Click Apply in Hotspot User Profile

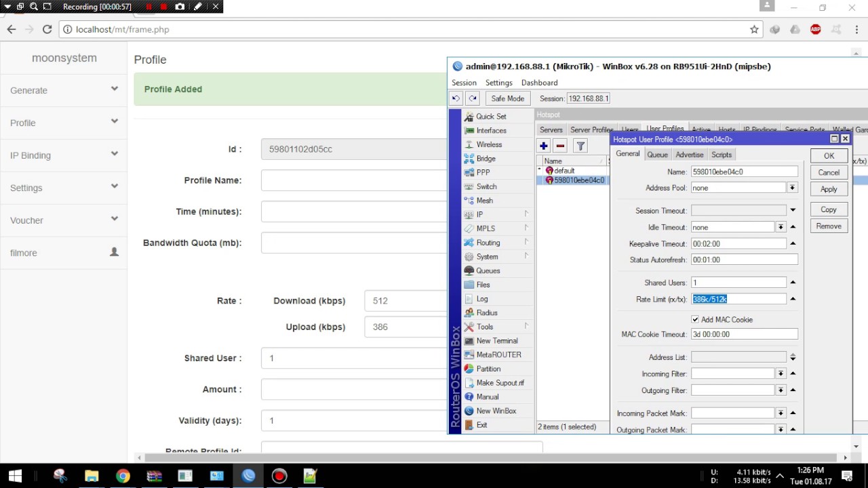pos(829,189)
